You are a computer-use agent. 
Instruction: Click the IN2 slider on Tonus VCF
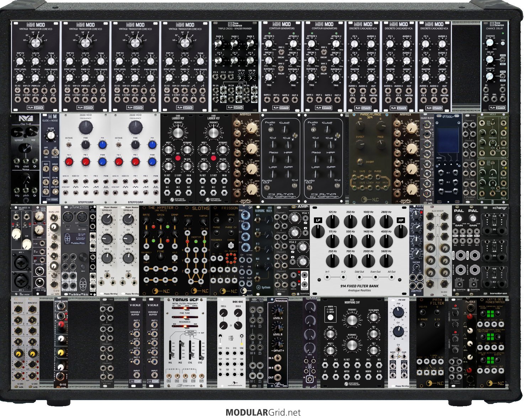(181, 351)
